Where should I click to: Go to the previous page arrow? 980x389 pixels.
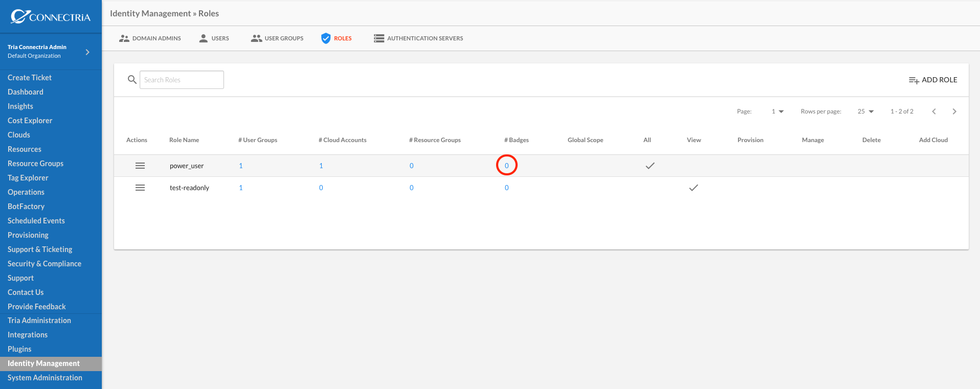tap(934, 111)
